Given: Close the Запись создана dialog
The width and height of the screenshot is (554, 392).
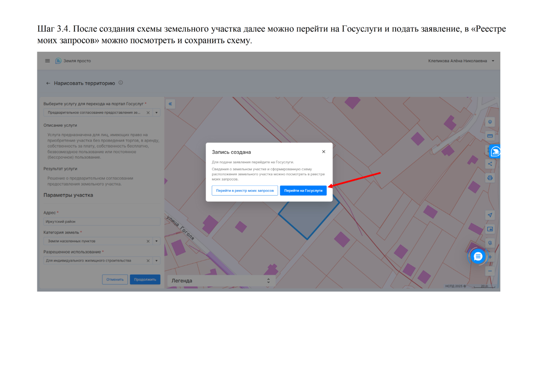Looking at the screenshot, I should click(x=323, y=152).
